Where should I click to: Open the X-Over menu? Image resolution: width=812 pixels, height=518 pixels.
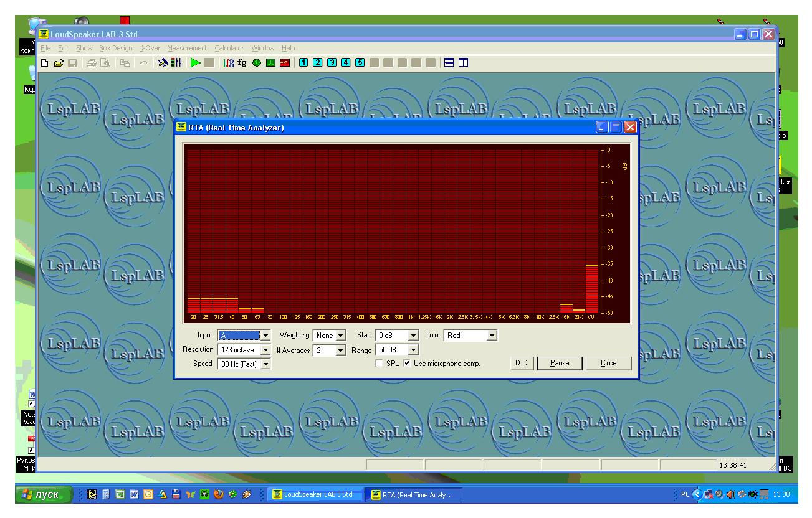(x=150, y=48)
